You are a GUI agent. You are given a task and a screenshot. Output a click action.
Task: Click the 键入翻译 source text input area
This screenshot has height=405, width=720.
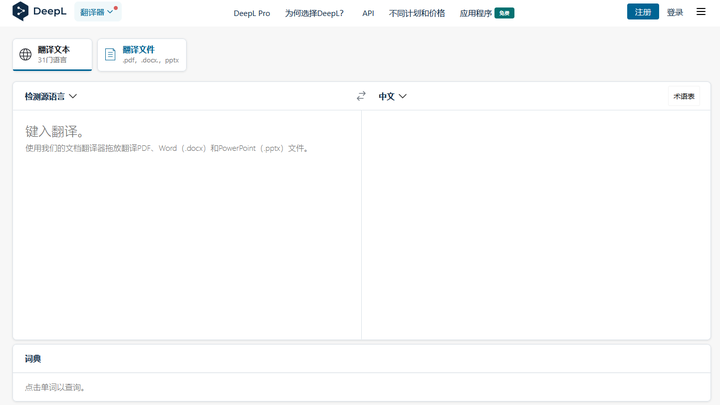pyautogui.click(x=187, y=225)
